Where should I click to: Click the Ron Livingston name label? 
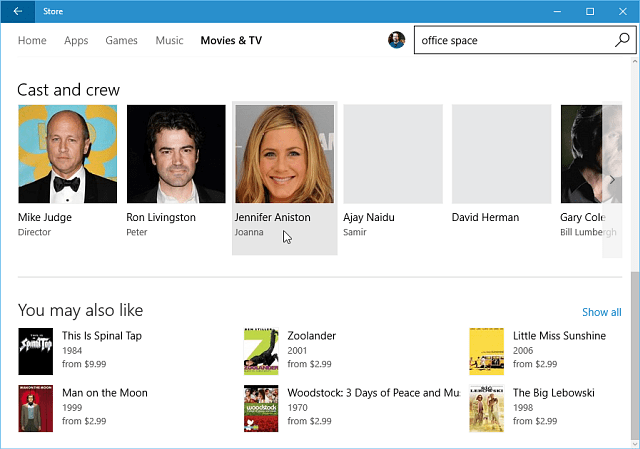tap(161, 217)
